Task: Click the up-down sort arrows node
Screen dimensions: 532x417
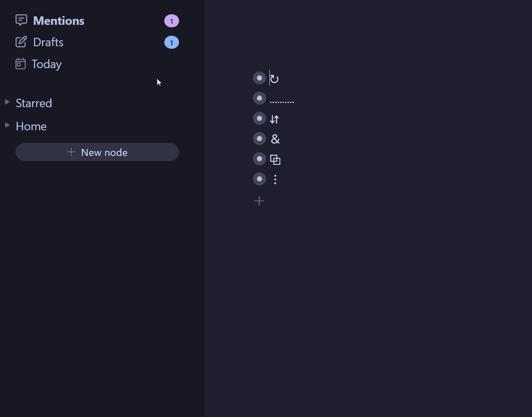Action: coord(274,119)
